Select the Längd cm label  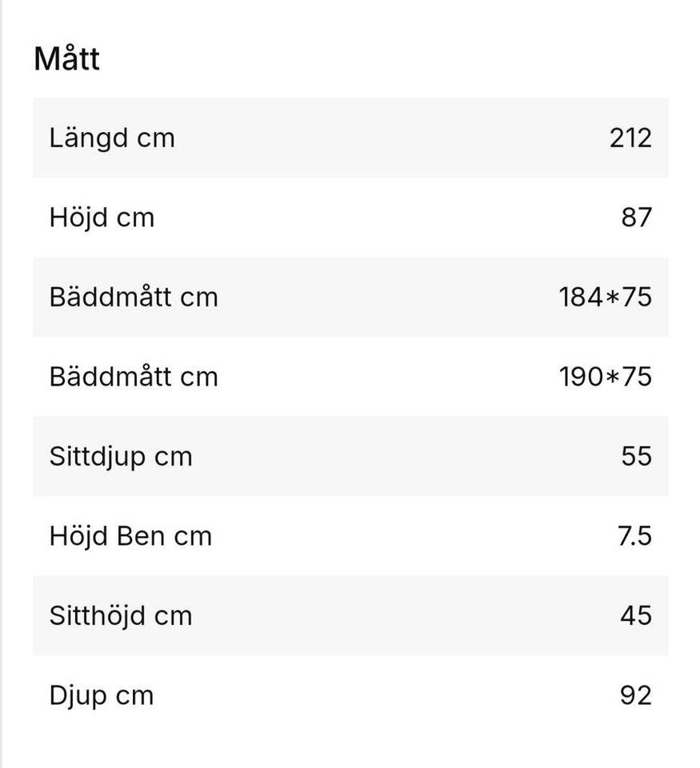click(x=111, y=138)
